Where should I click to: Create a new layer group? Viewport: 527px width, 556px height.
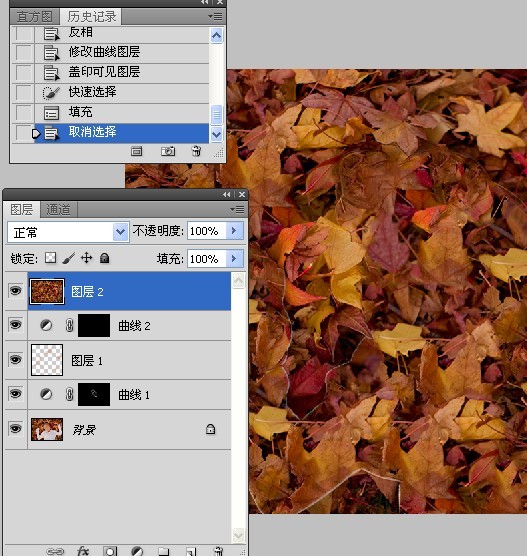[163, 551]
